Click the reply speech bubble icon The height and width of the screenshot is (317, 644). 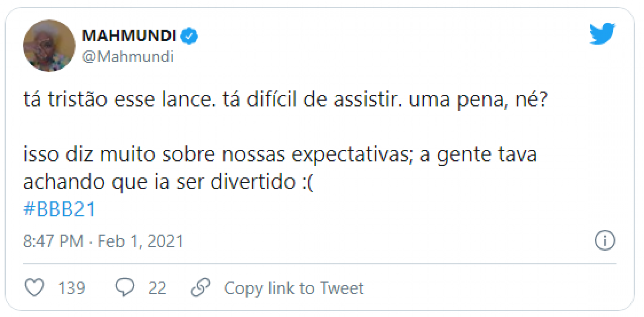tap(125, 288)
